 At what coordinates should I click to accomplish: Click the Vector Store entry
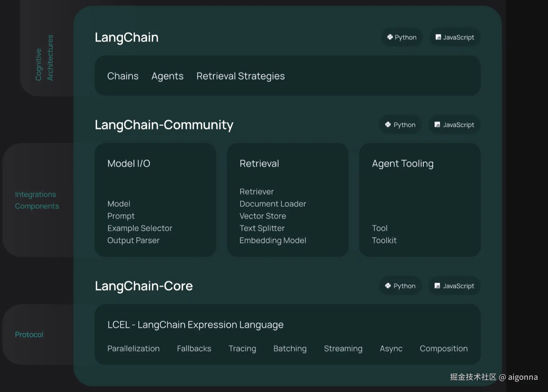coord(262,216)
